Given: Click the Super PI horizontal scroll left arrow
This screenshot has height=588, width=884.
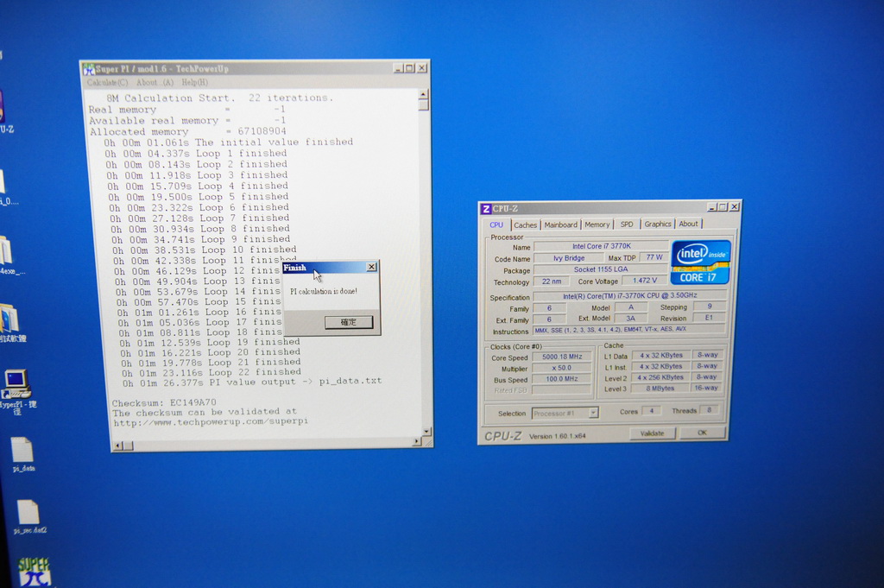Looking at the screenshot, I should [117, 446].
